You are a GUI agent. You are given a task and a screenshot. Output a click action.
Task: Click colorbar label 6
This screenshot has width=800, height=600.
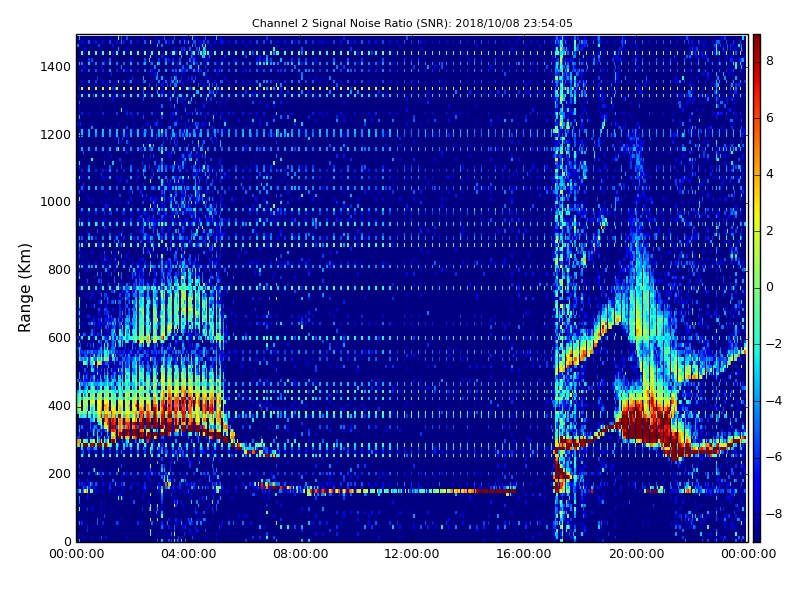770,118
